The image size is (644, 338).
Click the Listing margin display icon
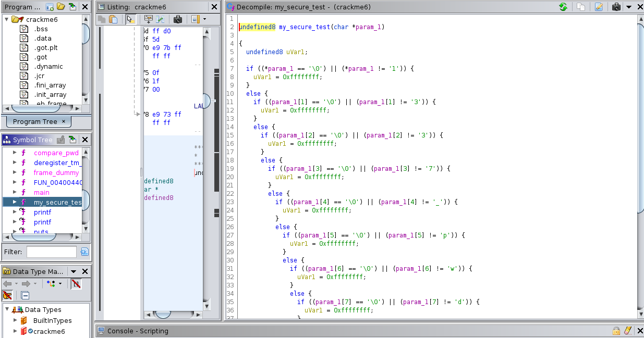[195, 19]
